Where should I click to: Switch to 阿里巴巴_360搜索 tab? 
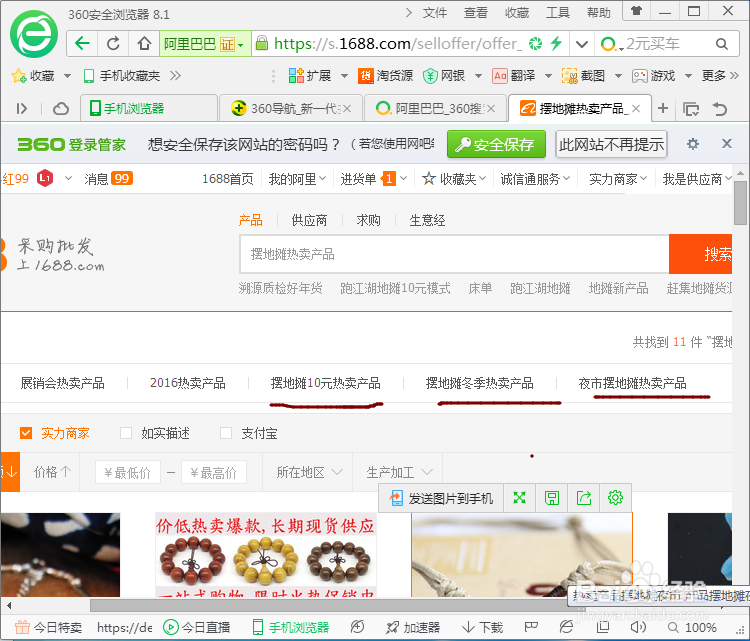435,109
